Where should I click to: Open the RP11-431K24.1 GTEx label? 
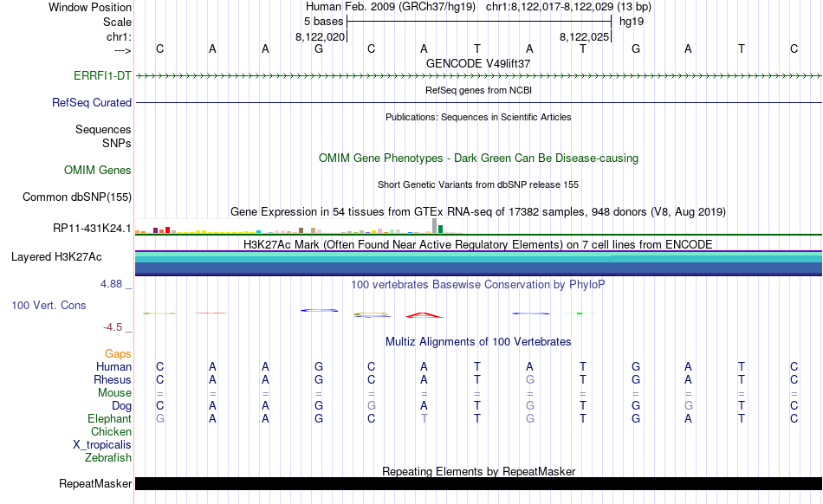pyautogui.click(x=92, y=228)
